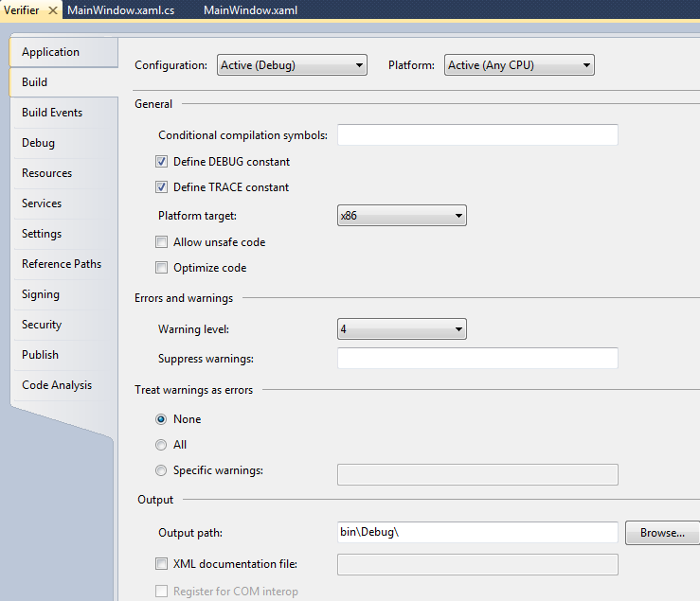Check XML documentation file option
The height and width of the screenshot is (601, 700).
162,564
